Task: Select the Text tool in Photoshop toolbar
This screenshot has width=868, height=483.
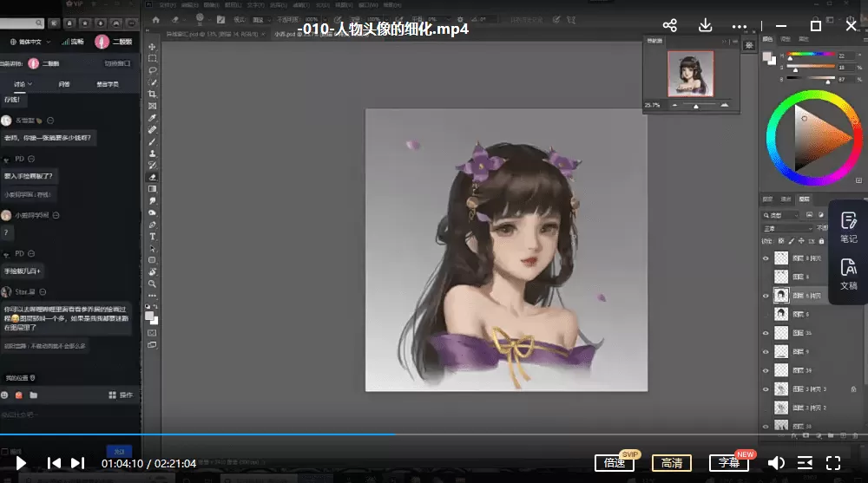Action: 153,236
